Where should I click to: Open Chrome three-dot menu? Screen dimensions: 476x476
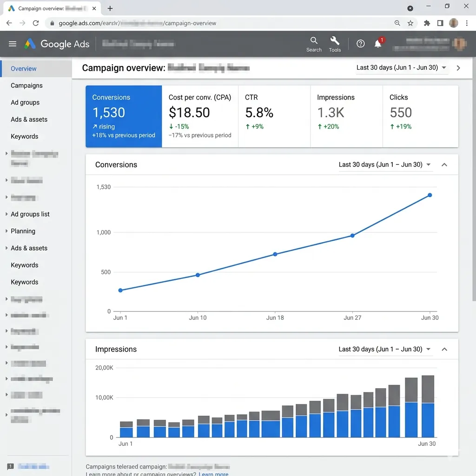[x=467, y=23]
